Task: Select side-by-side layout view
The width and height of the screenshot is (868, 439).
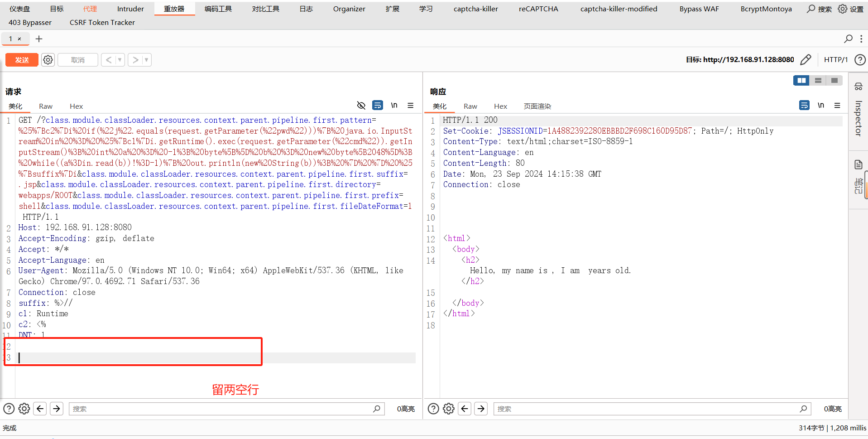Action: [801, 80]
